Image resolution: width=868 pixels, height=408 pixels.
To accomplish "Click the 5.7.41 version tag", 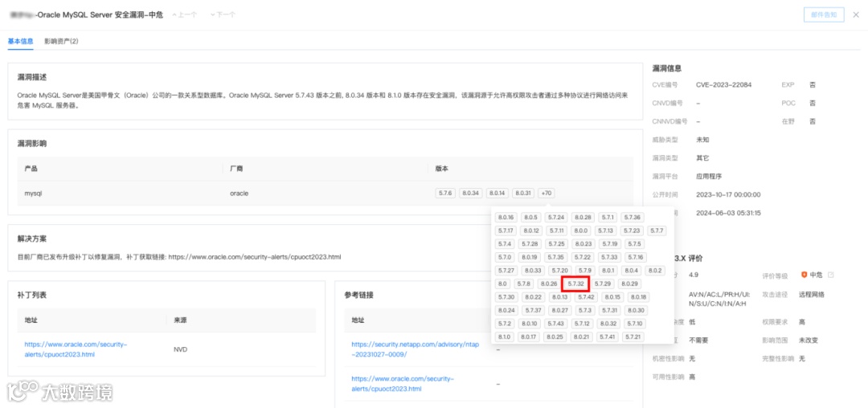I will pos(608,337).
